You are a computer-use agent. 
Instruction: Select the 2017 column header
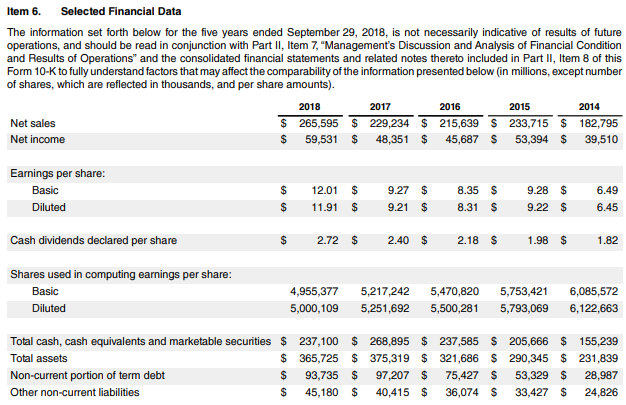(380, 106)
